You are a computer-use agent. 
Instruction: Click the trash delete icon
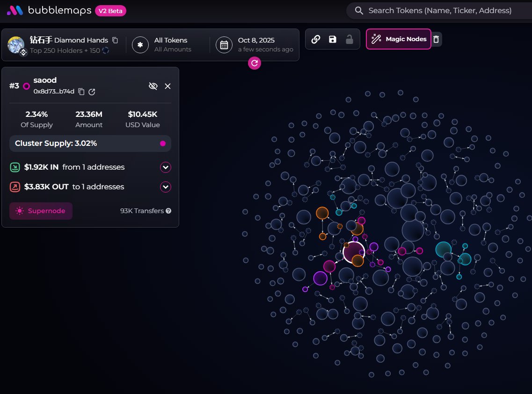click(x=436, y=39)
